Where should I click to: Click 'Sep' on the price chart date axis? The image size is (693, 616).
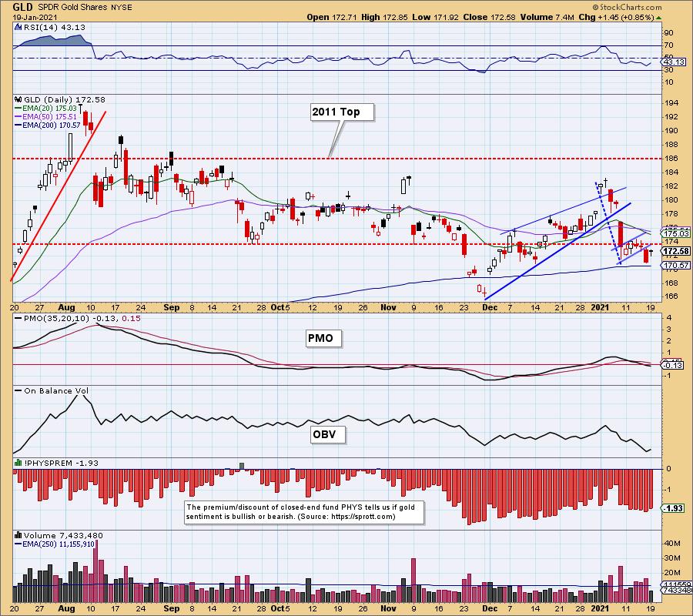coord(172,307)
